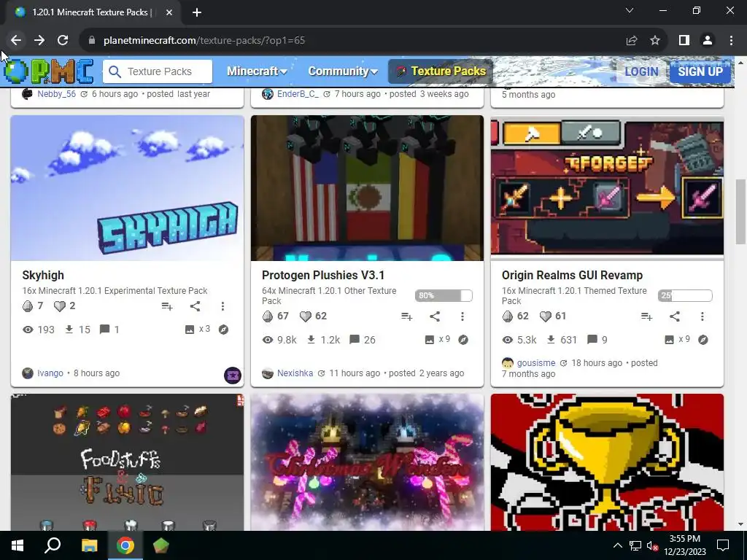Click the diamond icon on Skyhigh card

tap(28, 306)
